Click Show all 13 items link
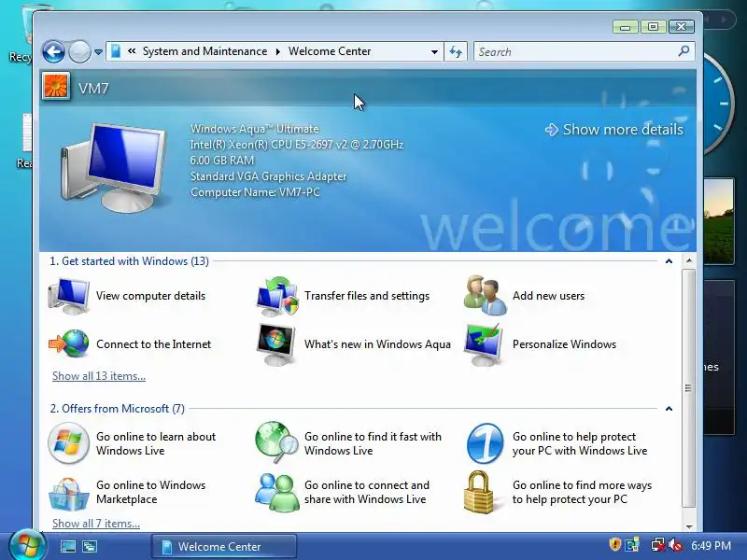This screenshot has width=747, height=560. click(99, 376)
